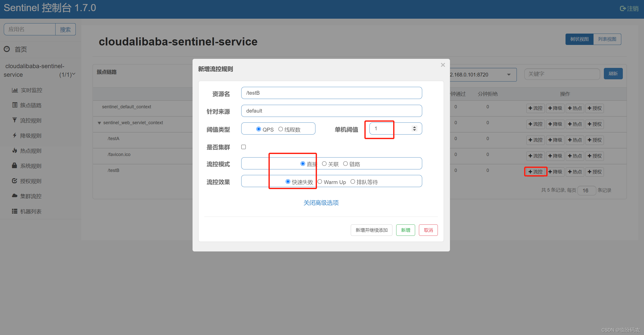
Task: Click the 刷新 button
Action: 613,74
